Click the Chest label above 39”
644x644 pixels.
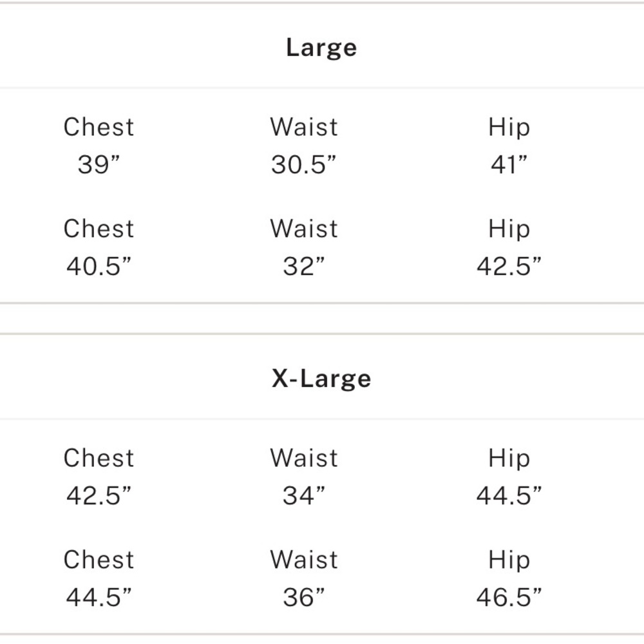99,127
